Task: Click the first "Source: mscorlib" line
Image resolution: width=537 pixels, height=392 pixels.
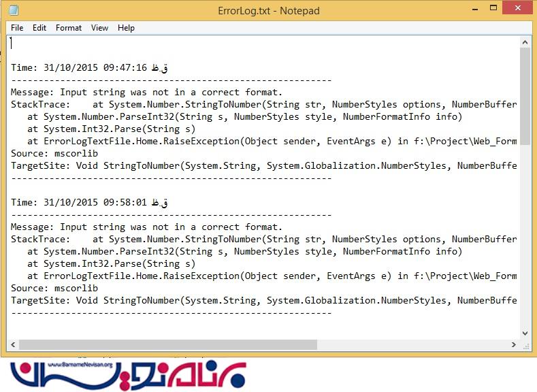Action: (54, 154)
